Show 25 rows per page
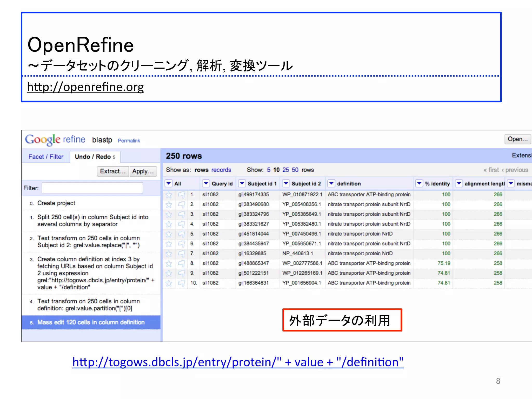 286,170
